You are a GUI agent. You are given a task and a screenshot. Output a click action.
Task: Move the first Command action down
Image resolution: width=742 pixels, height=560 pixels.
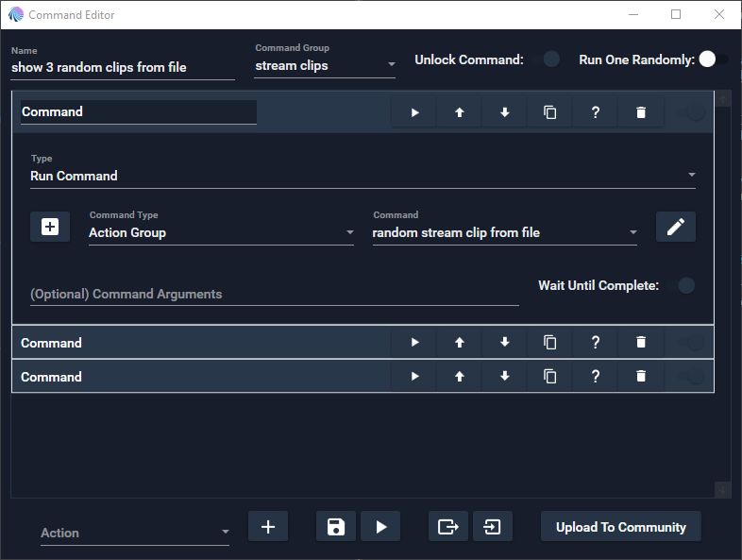[x=505, y=112]
